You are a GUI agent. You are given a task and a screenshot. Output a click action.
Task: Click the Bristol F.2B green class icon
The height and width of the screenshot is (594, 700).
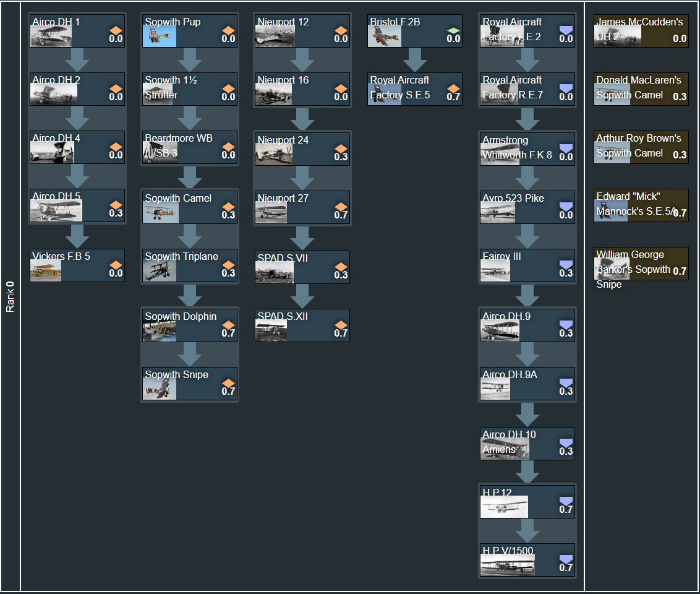point(453,29)
